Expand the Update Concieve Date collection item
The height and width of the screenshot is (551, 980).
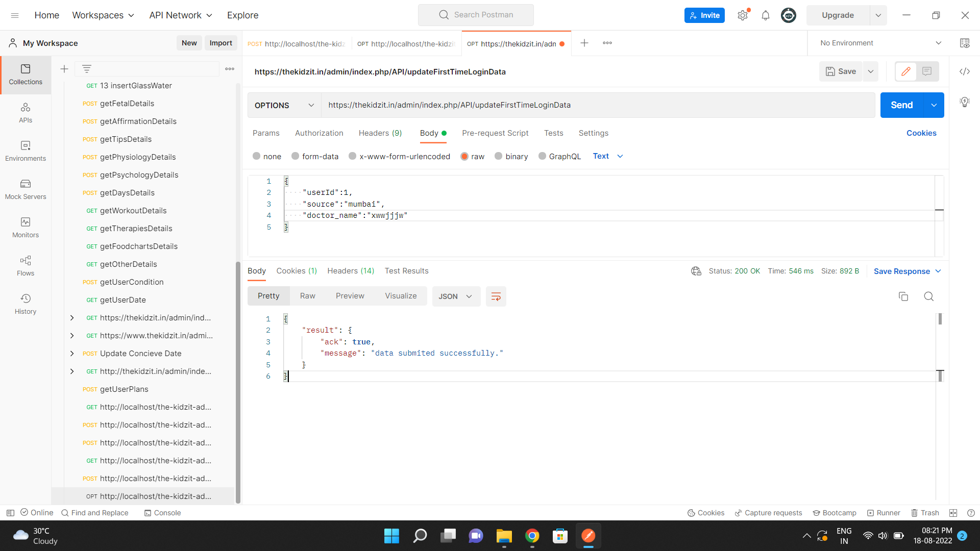point(72,353)
